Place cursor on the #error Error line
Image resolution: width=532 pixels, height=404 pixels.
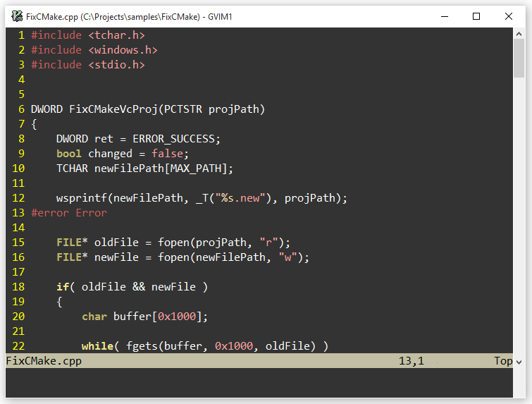tap(69, 213)
